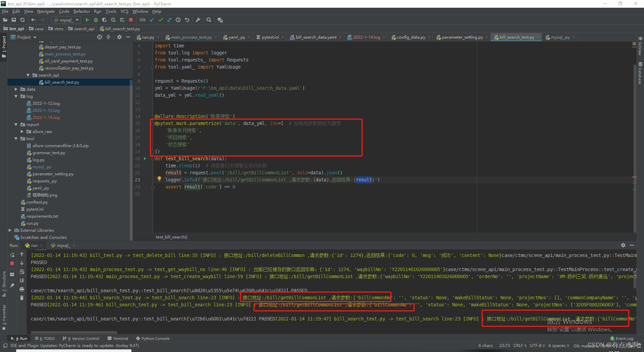Click the Git update project arrow

(x=152, y=20)
